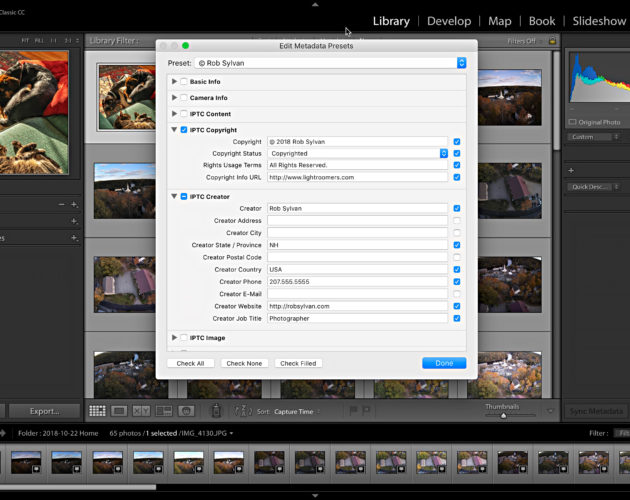Screen dimensions: 630x500
Task: Switch to the Develop module
Action: tap(449, 21)
